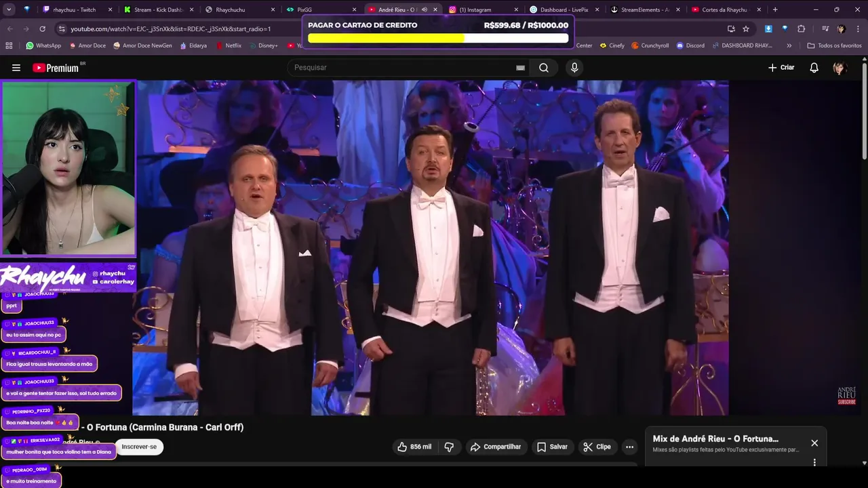Bookmark this page with the star icon
This screenshot has height=488, width=868.
click(746, 29)
